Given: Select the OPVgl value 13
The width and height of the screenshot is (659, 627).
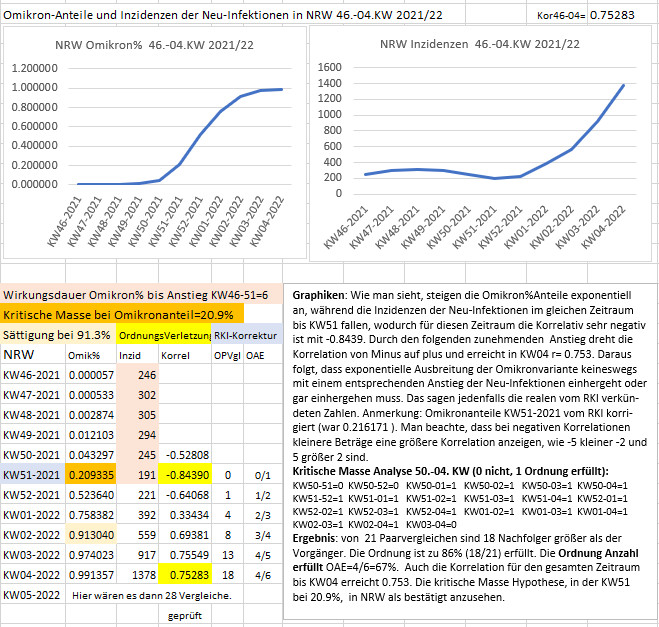Looking at the screenshot, I should click(227, 555).
